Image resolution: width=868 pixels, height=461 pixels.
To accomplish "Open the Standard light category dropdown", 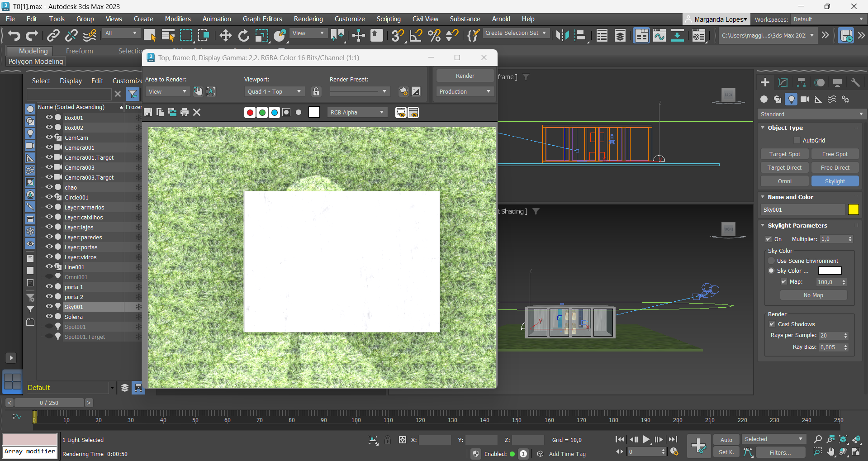I will 811,114.
